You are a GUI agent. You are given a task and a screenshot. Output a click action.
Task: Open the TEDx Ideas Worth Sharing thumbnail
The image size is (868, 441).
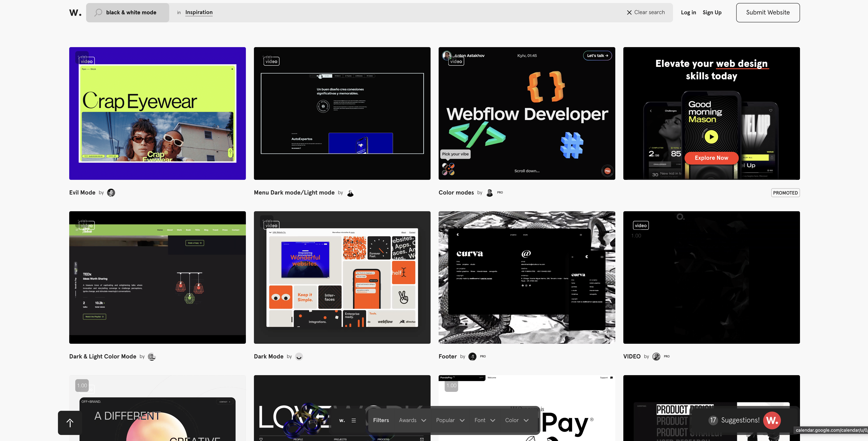tap(157, 277)
